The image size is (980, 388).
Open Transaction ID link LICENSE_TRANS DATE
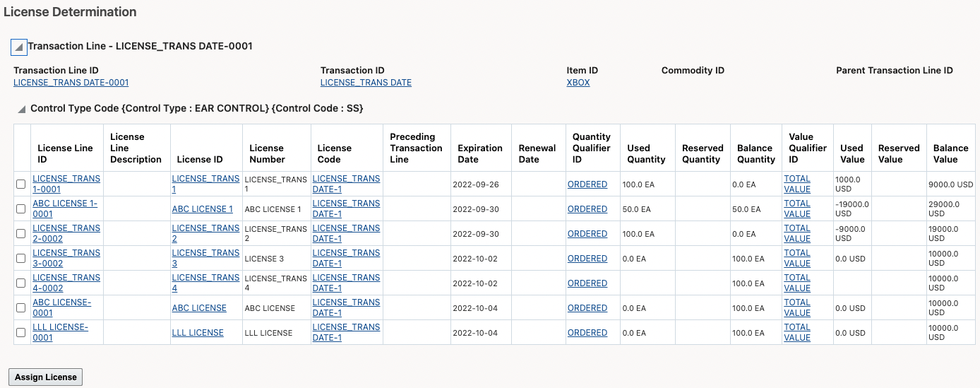click(366, 83)
